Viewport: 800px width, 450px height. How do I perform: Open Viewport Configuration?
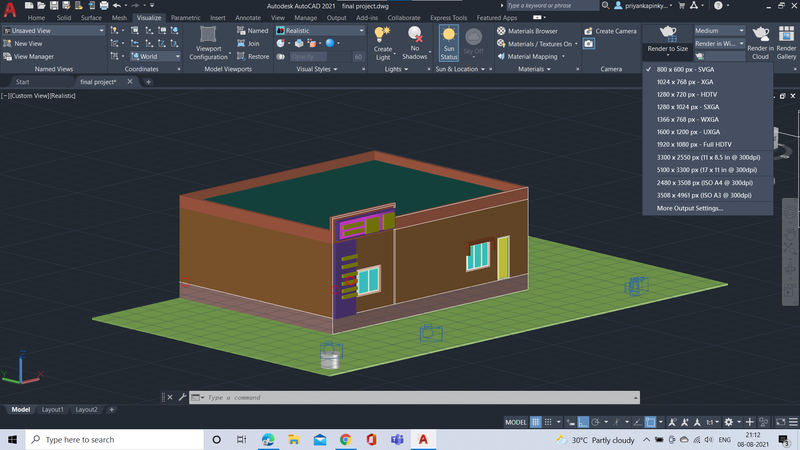[x=208, y=43]
